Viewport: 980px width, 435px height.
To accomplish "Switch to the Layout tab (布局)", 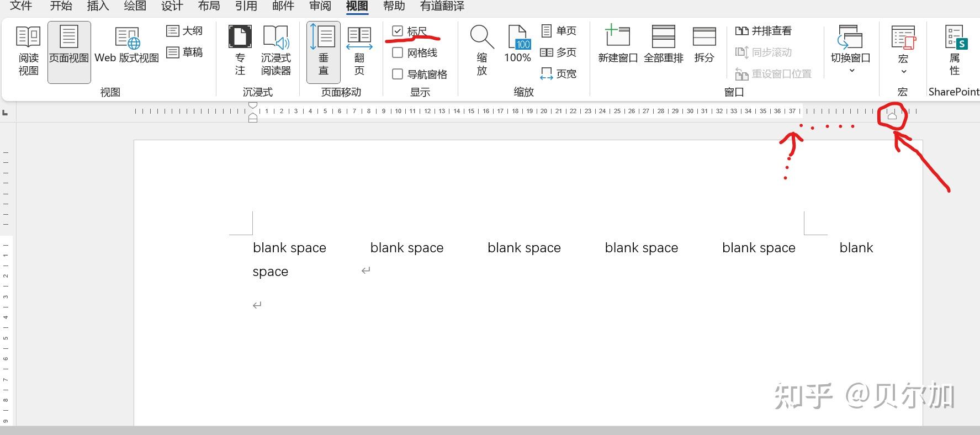I will point(209,6).
